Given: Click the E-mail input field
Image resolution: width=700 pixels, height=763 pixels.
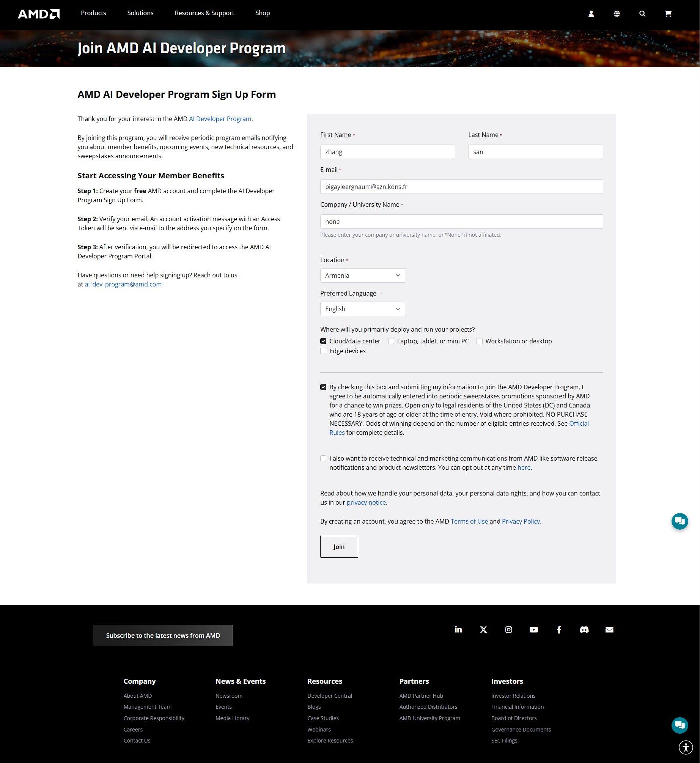Looking at the screenshot, I should pyautogui.click(x=462, y=187).
